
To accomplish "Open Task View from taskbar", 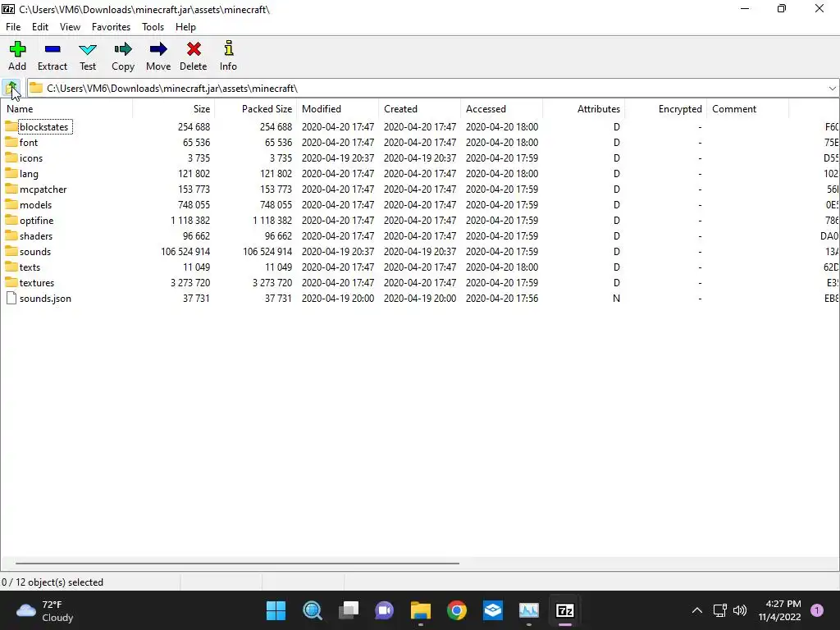I will [x=349, y=610].
